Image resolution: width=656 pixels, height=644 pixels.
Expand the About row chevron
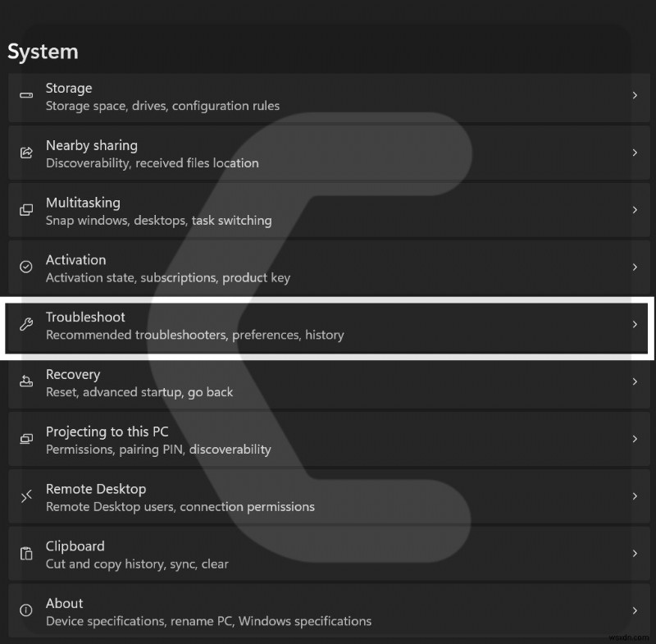635,611
